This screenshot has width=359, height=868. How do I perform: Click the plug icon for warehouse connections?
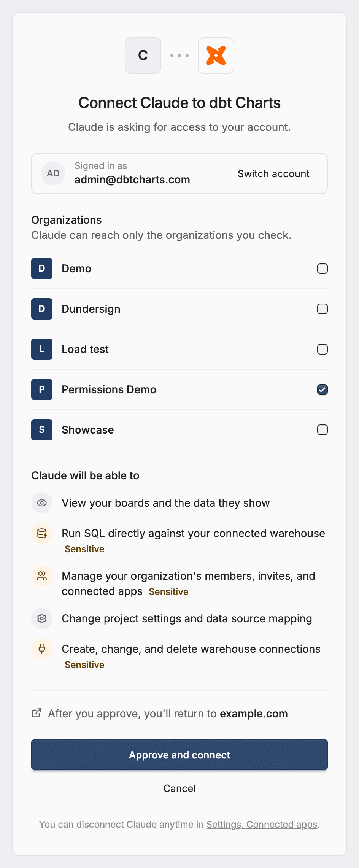pyautogui.click(x=42, y=649)
